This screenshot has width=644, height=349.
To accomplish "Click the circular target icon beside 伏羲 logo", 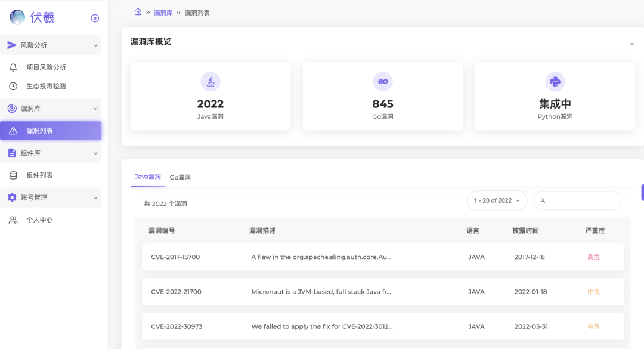I will pyautogui.click(x=95, y=18).
